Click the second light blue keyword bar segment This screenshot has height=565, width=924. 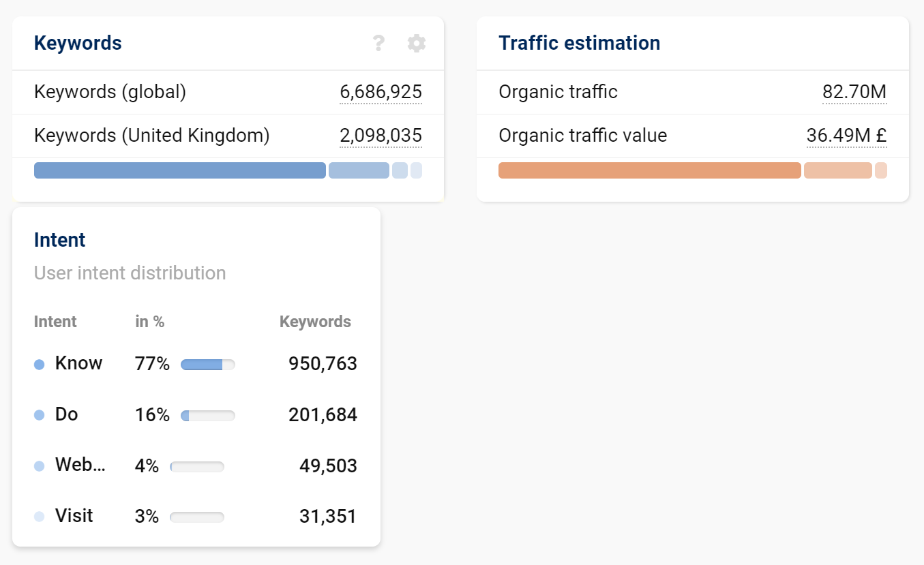tap(359, 170)
